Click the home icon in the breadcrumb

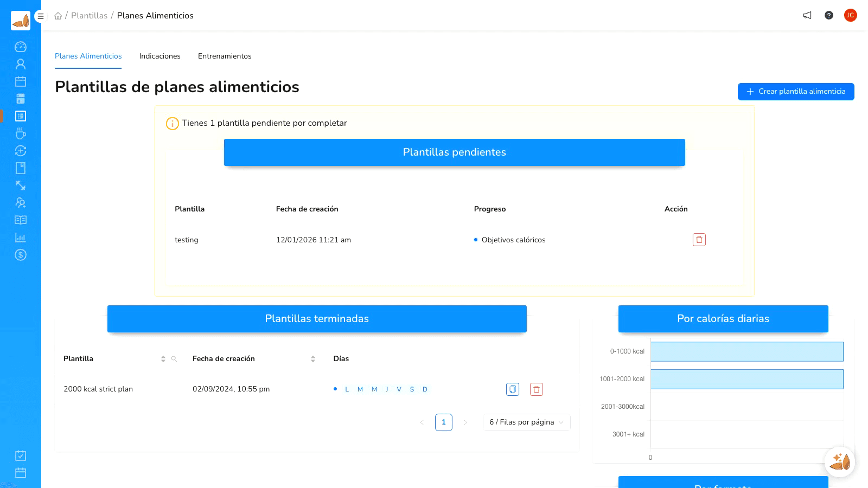pos(58,16)
